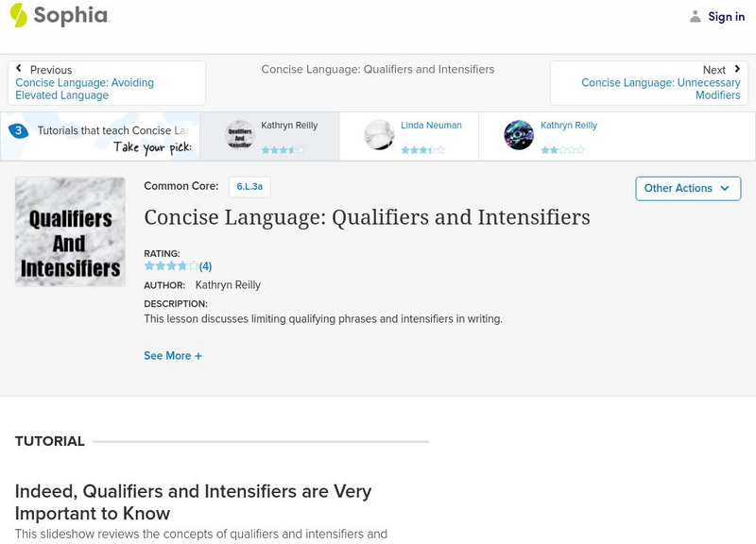Click the Kathryn Reilly author name
The image size is (756, 544).
tap(228, 285)
